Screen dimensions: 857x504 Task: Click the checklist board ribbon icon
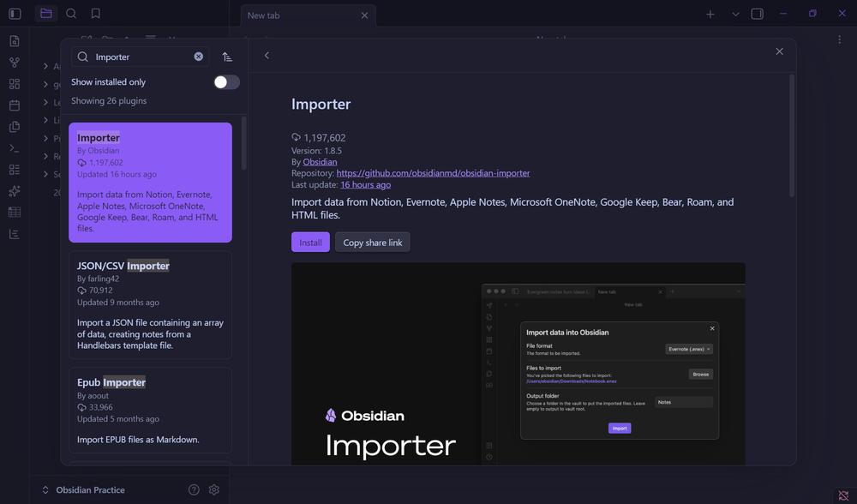15,170
